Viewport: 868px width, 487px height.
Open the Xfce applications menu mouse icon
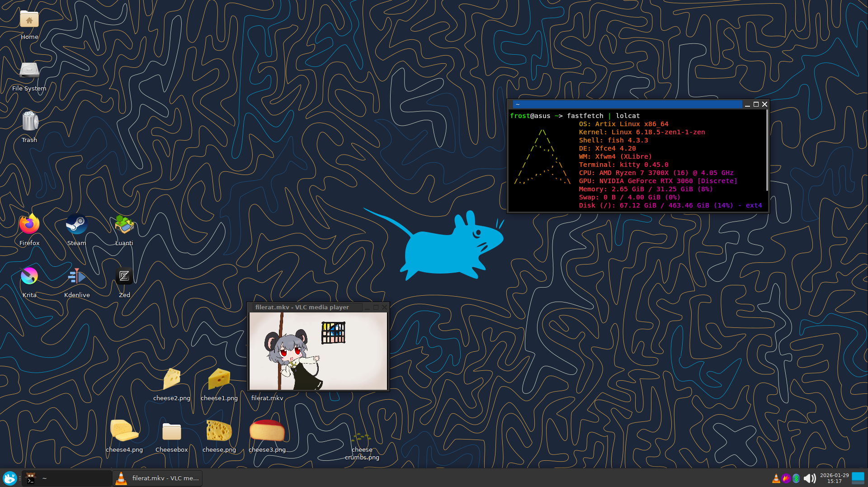coord(9,478)
